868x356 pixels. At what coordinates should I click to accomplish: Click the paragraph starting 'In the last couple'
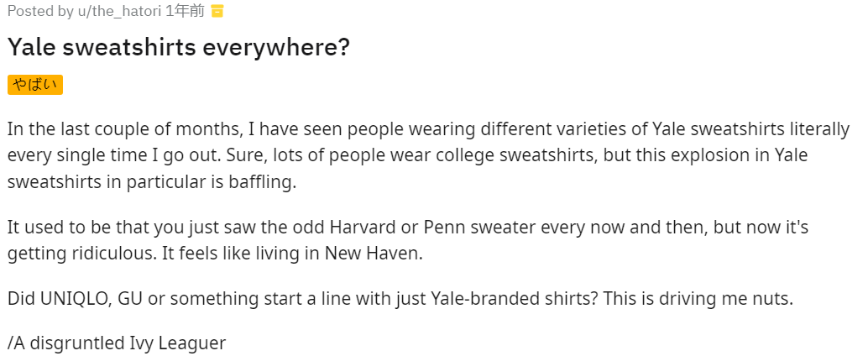pos(428,155)
